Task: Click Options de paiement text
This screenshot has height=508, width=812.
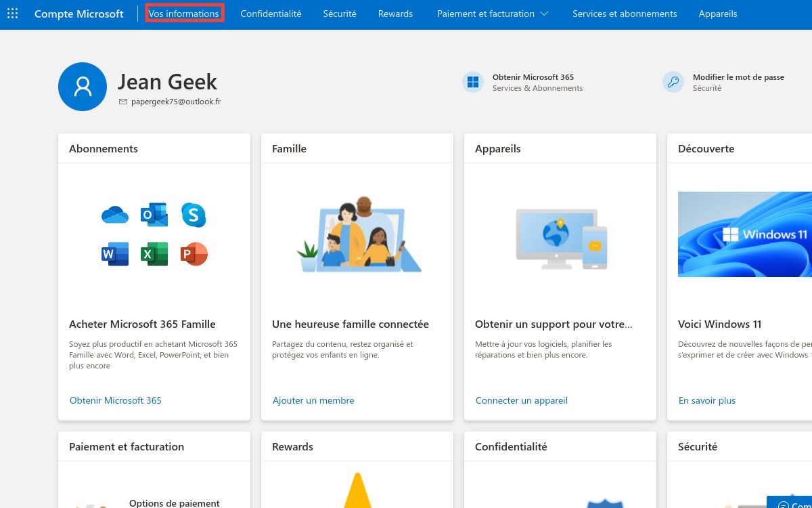Action: (175, 503)
